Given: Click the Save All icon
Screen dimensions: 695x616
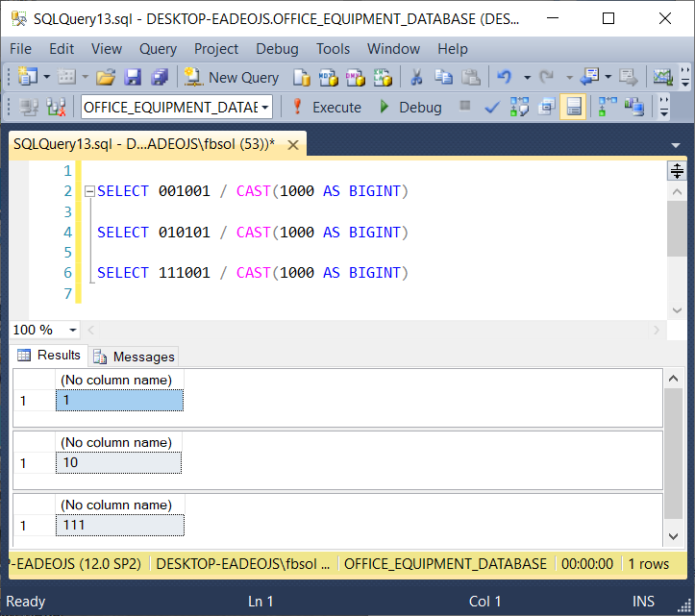Looking at the screenshot, I should pos(159,77).
